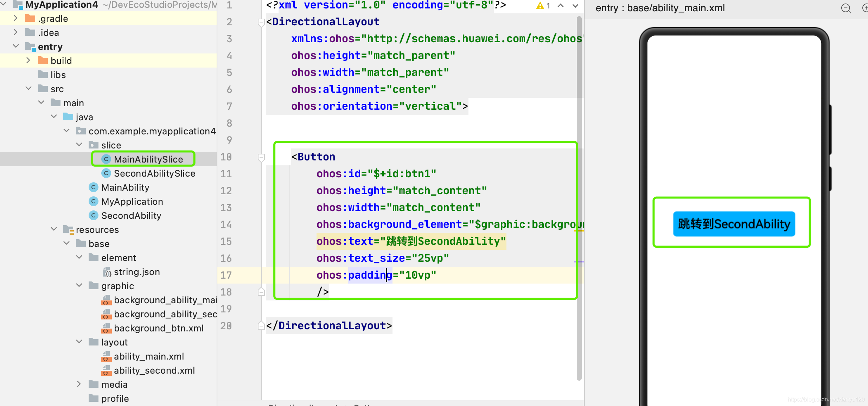868x406 pixels.
Task: Click the blue SecondAbility preview button
Action: (x=734, y=224)
